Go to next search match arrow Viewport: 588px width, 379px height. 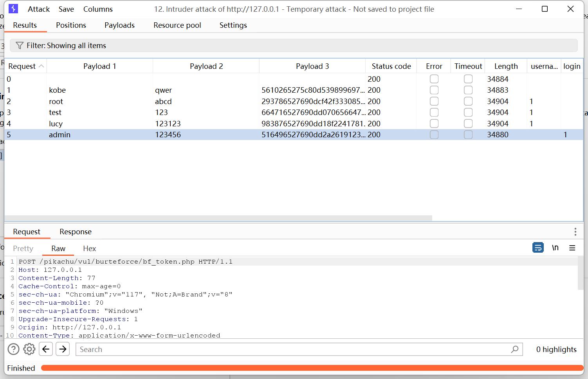63,349
